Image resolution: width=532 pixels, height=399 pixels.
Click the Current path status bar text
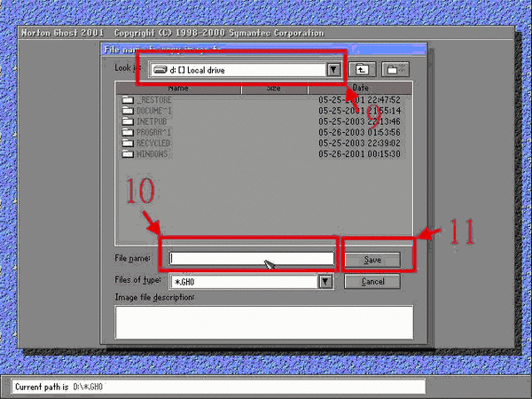[59, 387]
